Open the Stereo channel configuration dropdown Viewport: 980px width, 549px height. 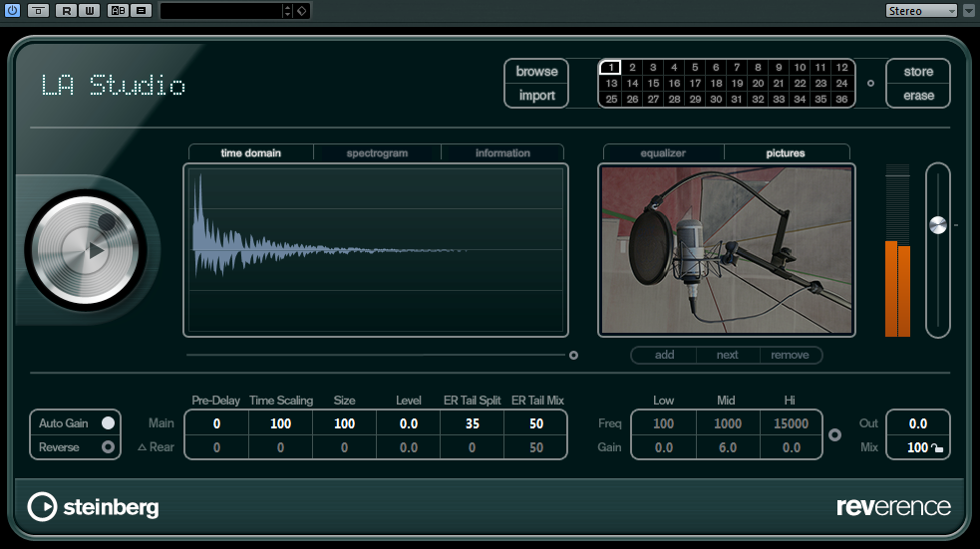point(921,11)
